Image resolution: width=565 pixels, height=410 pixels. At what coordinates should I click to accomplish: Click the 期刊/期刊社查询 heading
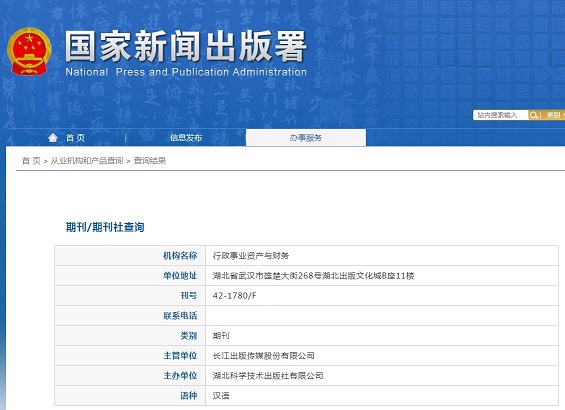coord(105,227)
